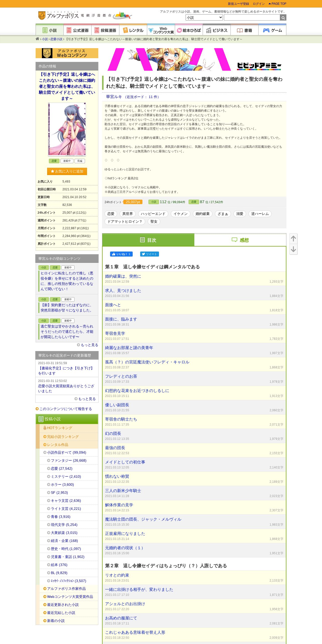Open the 公式漫画 navigation tab

coord(77,30)
